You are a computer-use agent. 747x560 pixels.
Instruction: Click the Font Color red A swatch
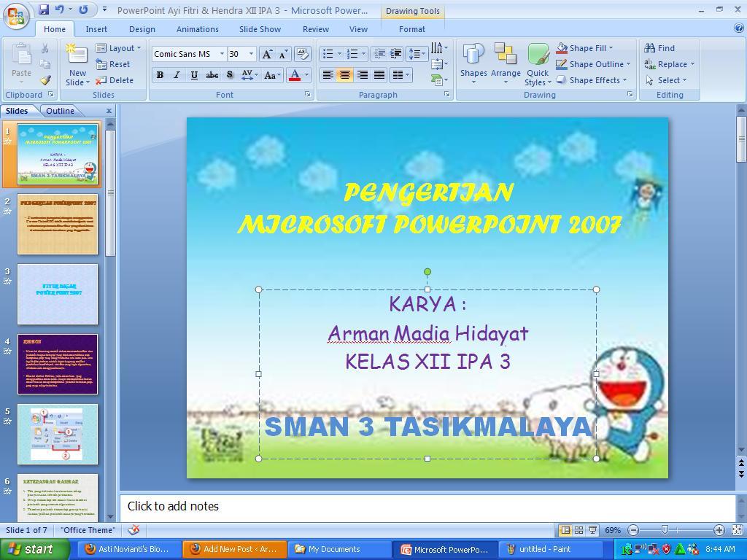coord(295,75)
